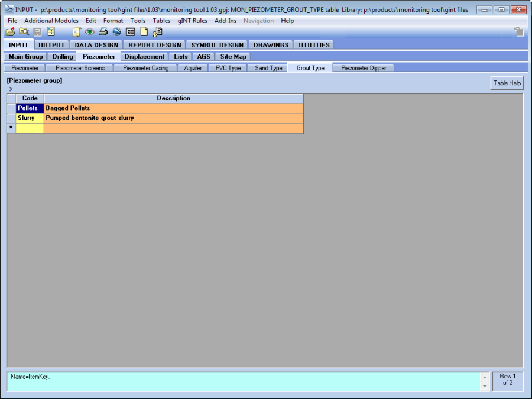This screenshot has height=399, width=532.
Task: Click the blank yellow page icon
Action: (x=144, y=32)
